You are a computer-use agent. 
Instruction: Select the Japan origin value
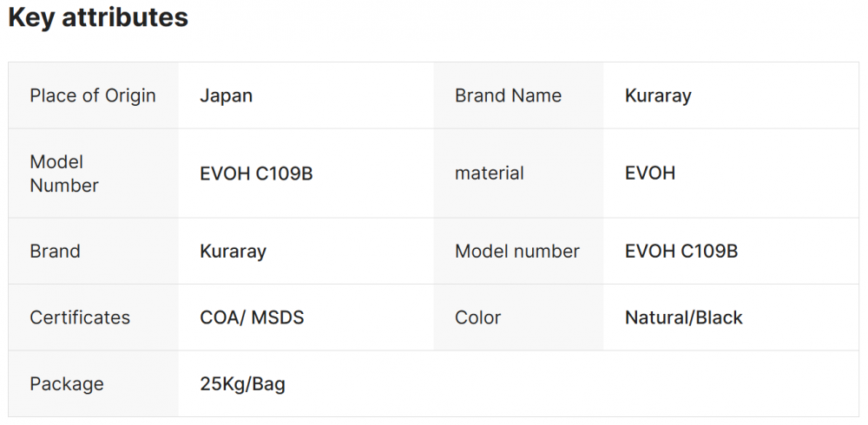coord(227,95)
